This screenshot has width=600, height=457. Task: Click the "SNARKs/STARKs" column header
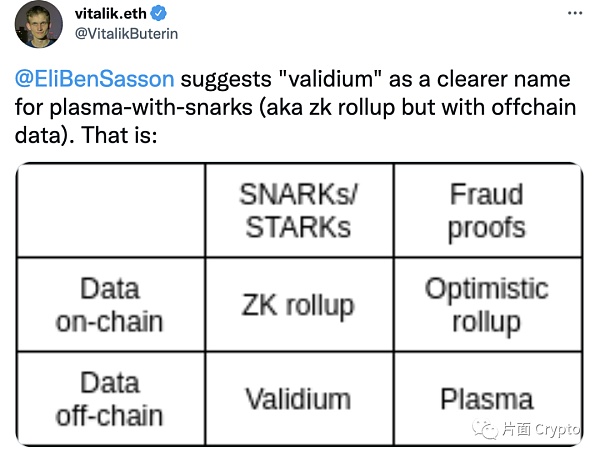coord(298,210)
